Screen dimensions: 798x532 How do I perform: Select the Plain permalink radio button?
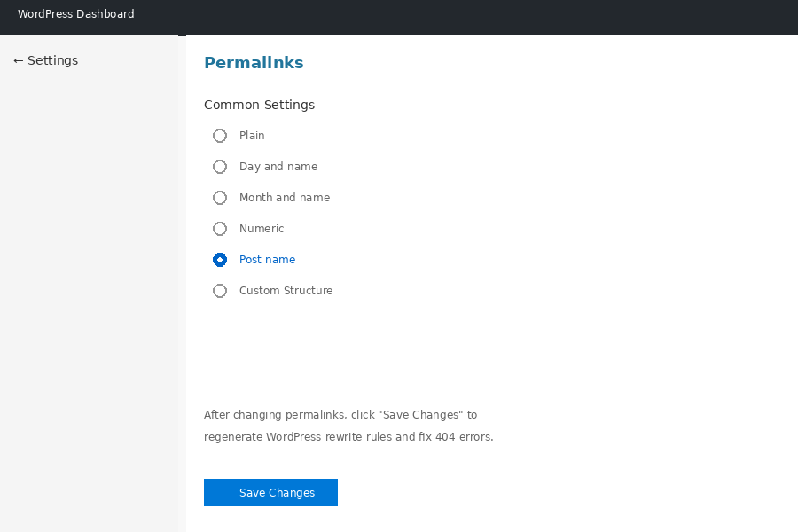(x=220, y=136)
